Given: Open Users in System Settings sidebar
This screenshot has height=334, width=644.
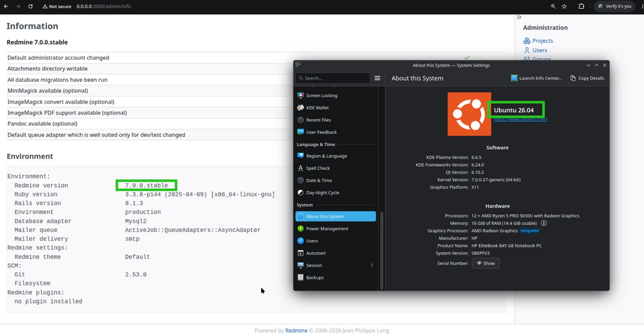Looking at the screenshot, I should point(335,241).
